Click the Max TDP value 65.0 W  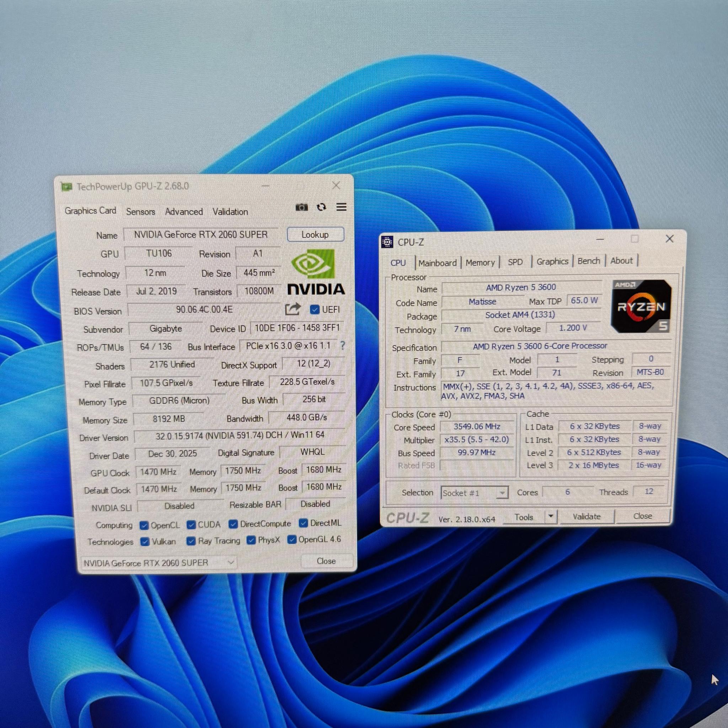[x=584, y=301]
